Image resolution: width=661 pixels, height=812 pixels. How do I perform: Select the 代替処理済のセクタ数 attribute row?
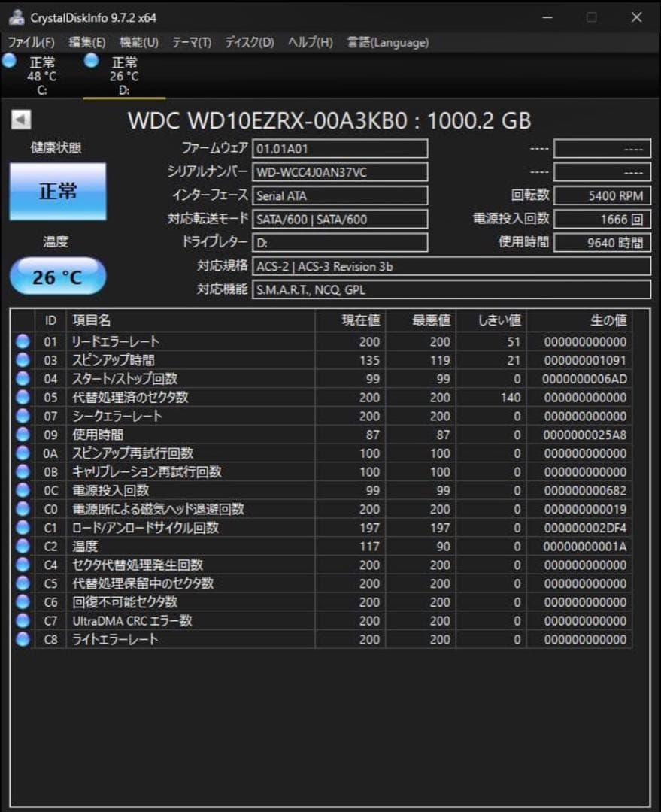click(x=150, y=398)
